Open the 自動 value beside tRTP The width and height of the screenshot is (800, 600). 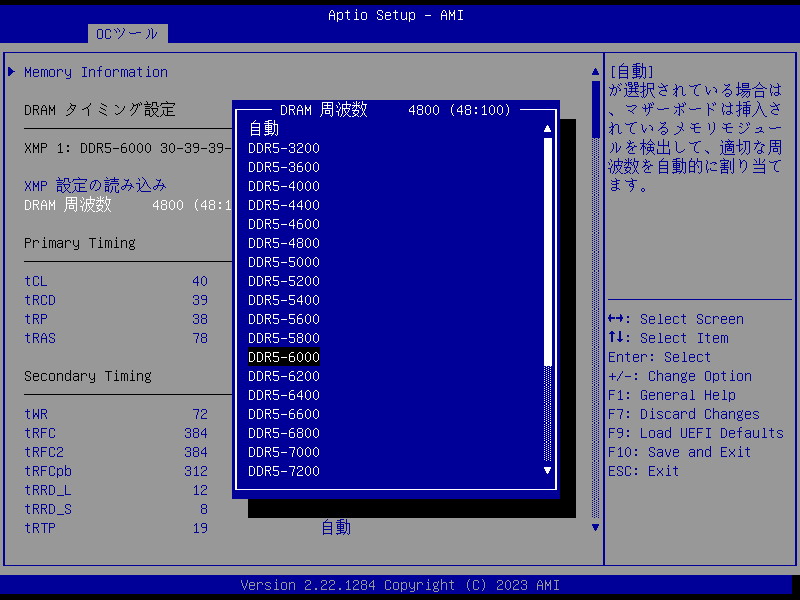(336, 528)
